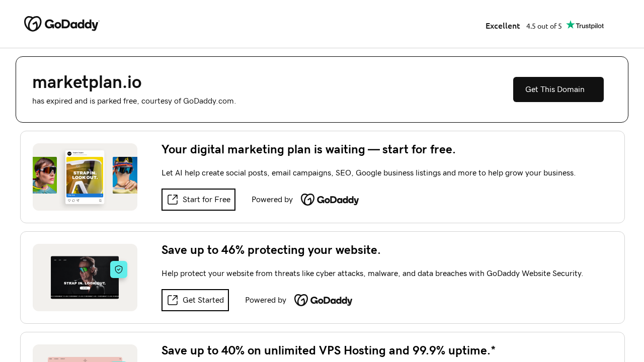Click the external-link icon inside Get Started
Image resolution: width=644 pixels, height=362 pixels.
click(172, 300)
